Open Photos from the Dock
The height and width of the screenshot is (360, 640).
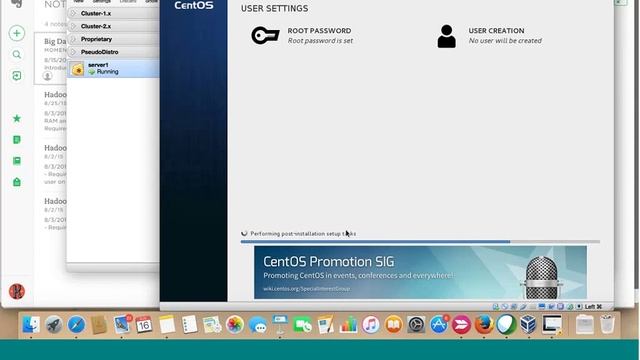pos(235,325)
